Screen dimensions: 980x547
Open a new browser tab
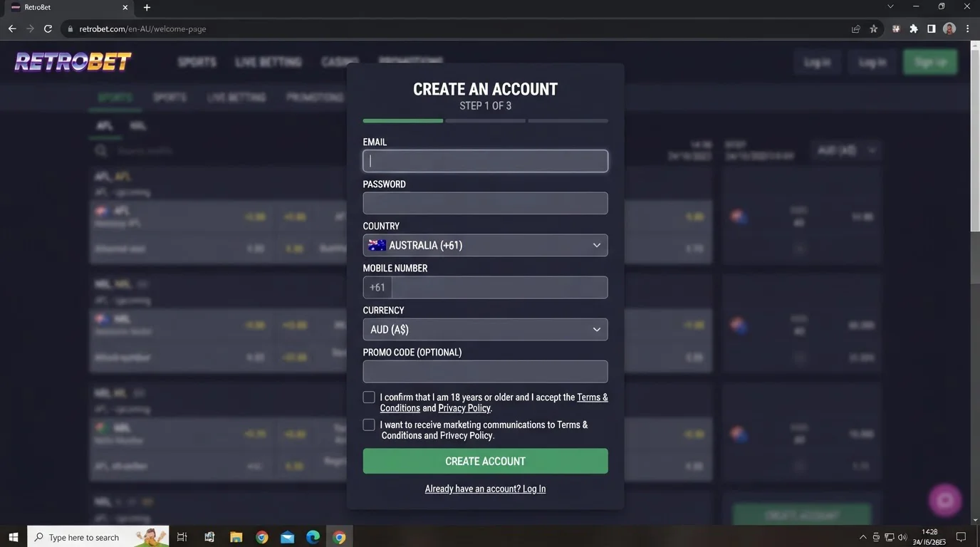[147, 7]
